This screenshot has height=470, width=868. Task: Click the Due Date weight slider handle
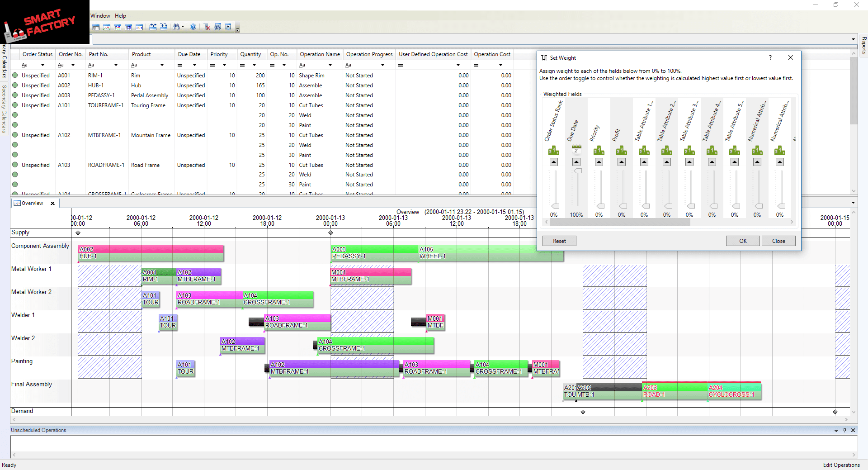(x=578, y=171)
